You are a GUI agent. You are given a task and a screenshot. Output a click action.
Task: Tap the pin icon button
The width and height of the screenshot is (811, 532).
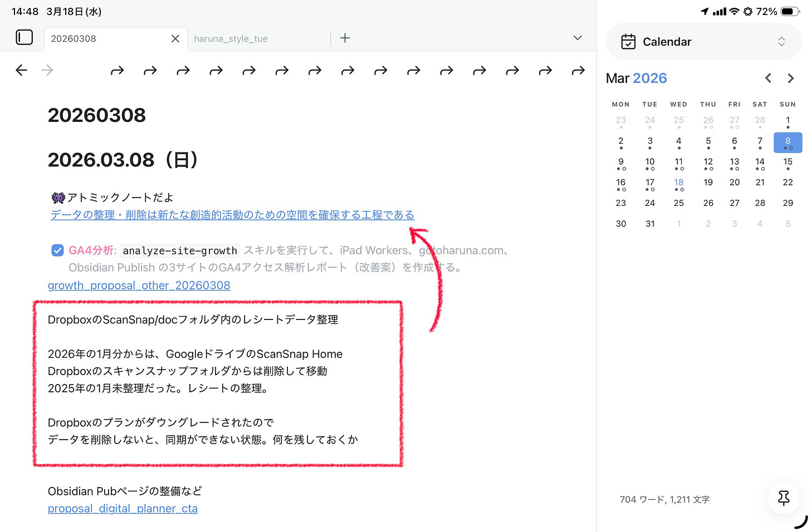784,498
